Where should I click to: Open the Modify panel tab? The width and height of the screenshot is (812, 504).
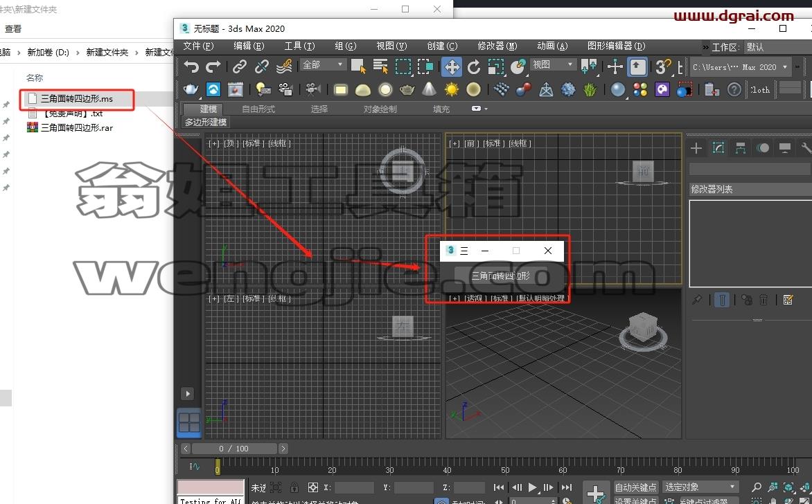[718, 149]
